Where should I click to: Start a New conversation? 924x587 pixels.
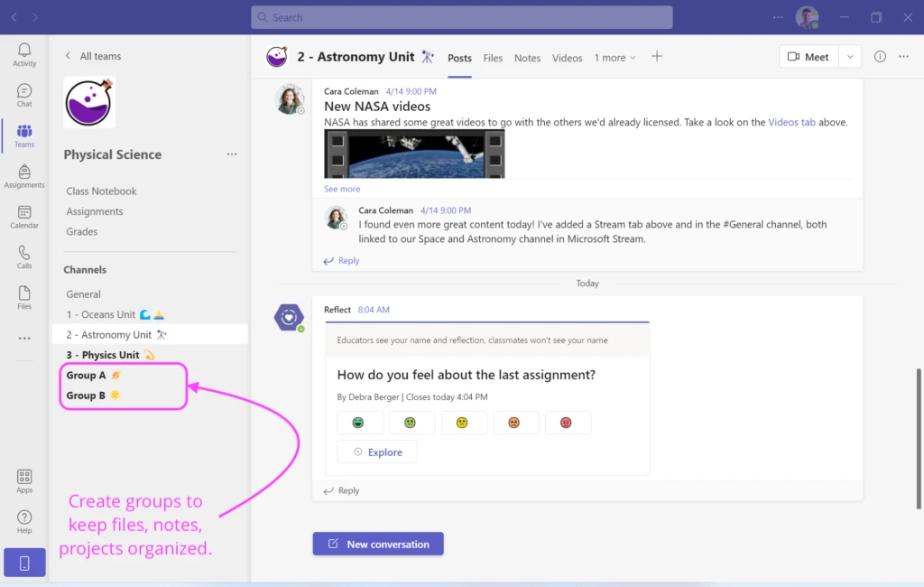click(x=377, y=544)
